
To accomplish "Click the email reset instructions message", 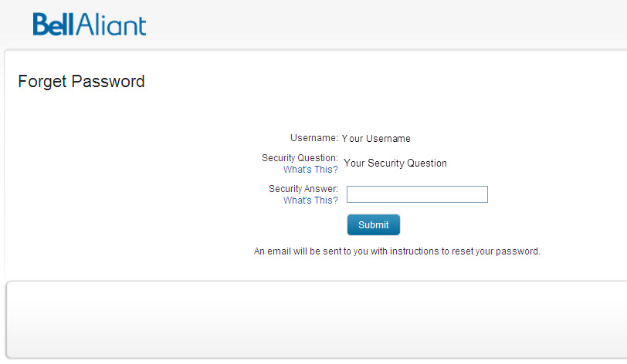I will (x=397, y=251).
